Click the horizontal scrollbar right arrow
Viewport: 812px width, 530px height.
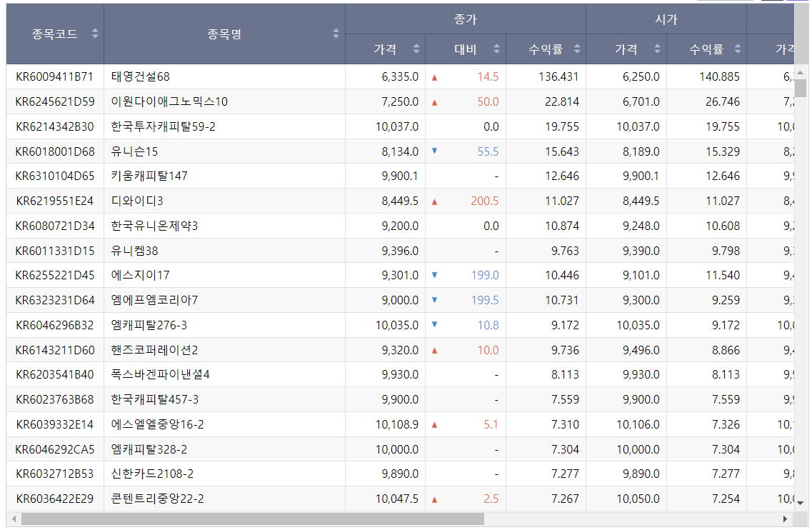pyautogui.click(x=785, y=519)
